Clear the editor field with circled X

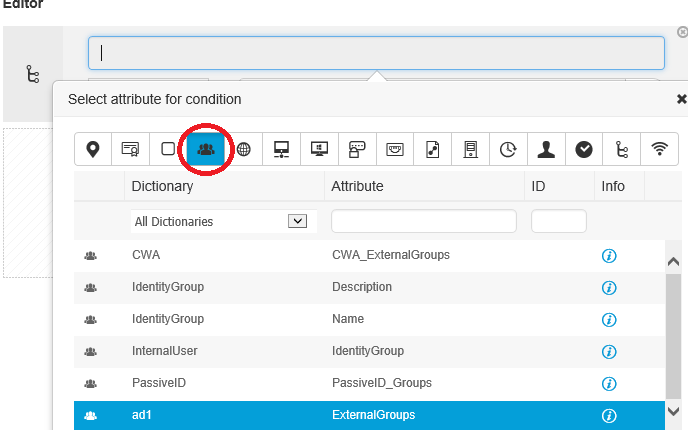pyautogui.click(x=682, y=32)
